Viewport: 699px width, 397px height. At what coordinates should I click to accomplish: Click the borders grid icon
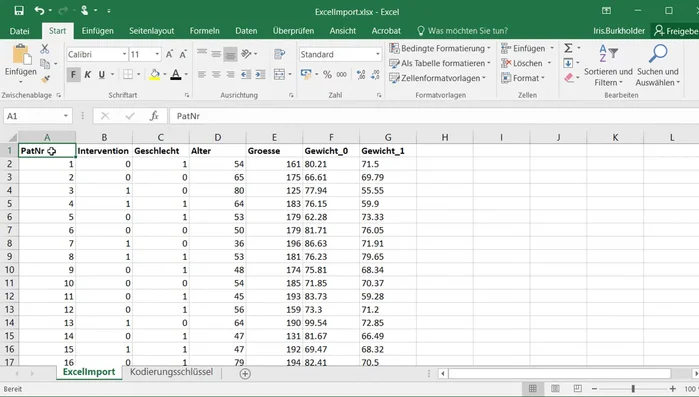[x=128, y=74]
